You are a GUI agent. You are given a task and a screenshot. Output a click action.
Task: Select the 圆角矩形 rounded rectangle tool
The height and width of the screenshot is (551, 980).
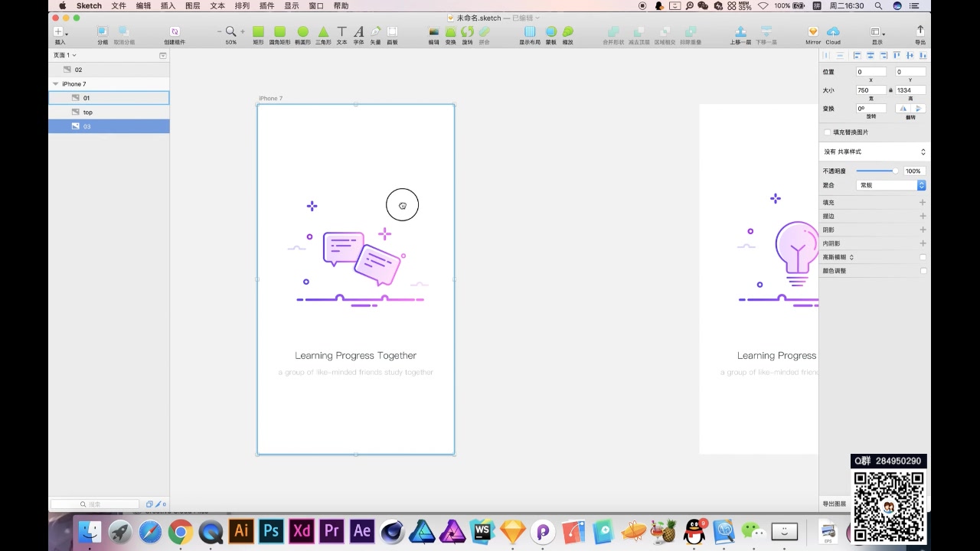click(x=279, y=32)
